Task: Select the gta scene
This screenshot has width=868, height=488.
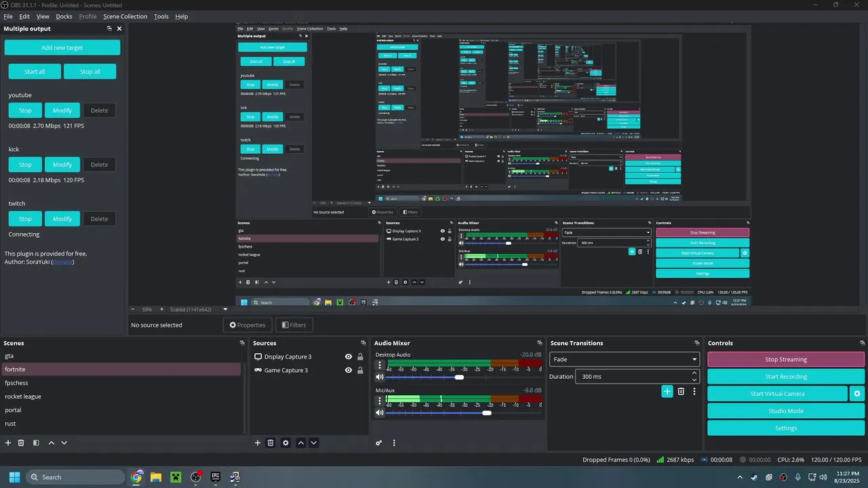Action: [x=121, y=356]
